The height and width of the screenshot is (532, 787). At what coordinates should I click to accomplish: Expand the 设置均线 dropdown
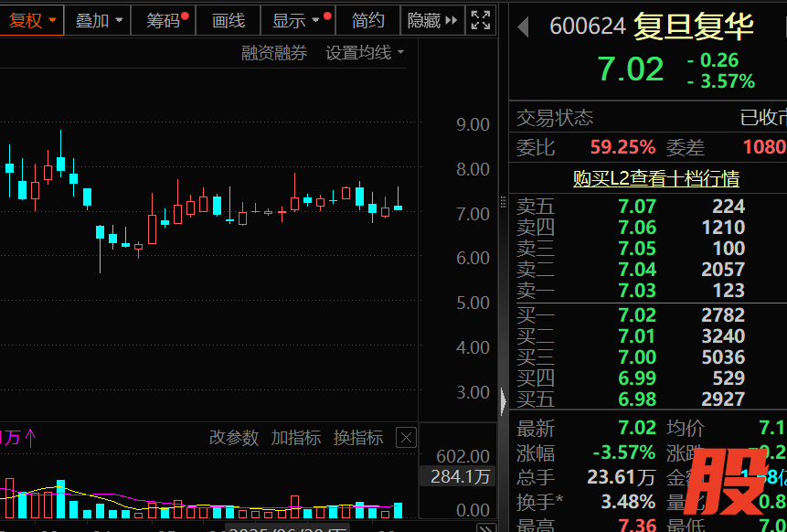click(365, 53)
